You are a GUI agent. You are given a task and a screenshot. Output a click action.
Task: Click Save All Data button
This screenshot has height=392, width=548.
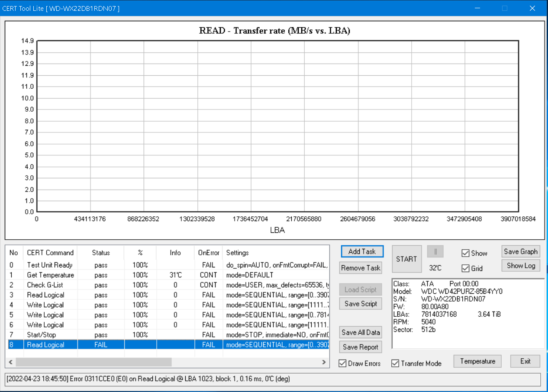point(361,332)
